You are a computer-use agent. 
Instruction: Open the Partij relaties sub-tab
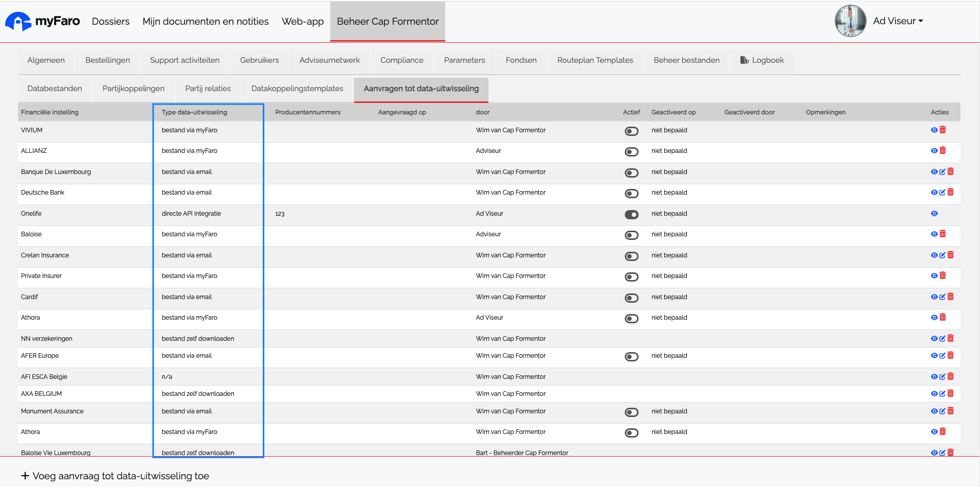click(x=208, y=89)
